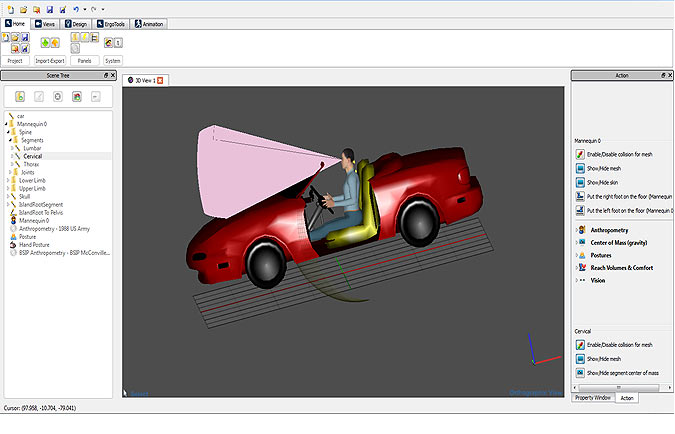This screenshot has height=434, width=675.
Task: Click the New file icon in quick toolbar
Action: pos(9,9)
